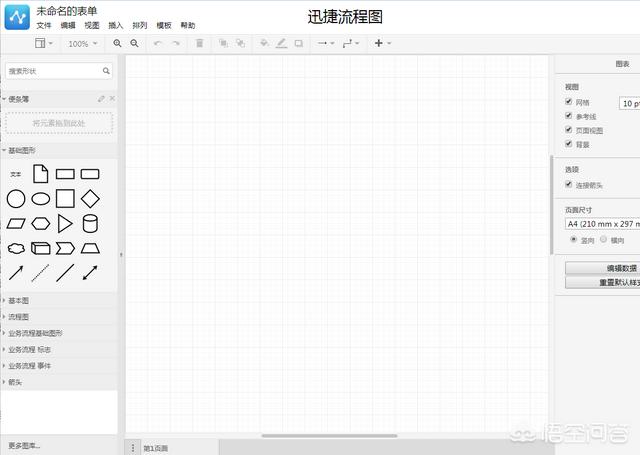Expand the 箭头 arrows section
This screenshot has width=640, height=455.
click(x=59, y=382)
